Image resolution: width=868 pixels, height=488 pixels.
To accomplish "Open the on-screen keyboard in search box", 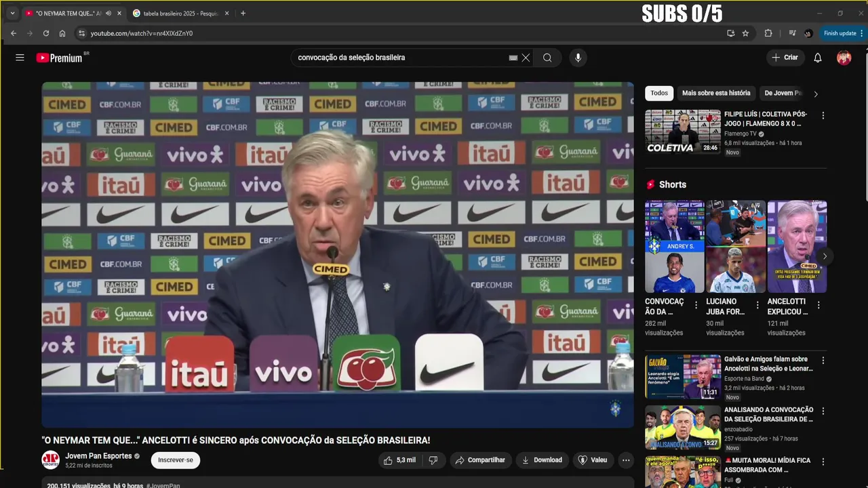I will [x=513, y=58].
